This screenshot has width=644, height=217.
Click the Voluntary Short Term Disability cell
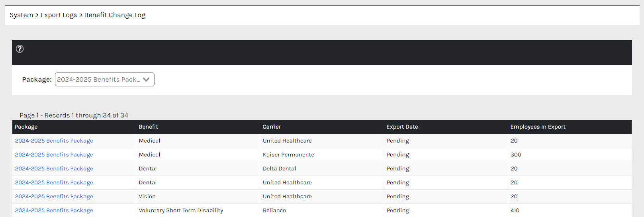181,211
